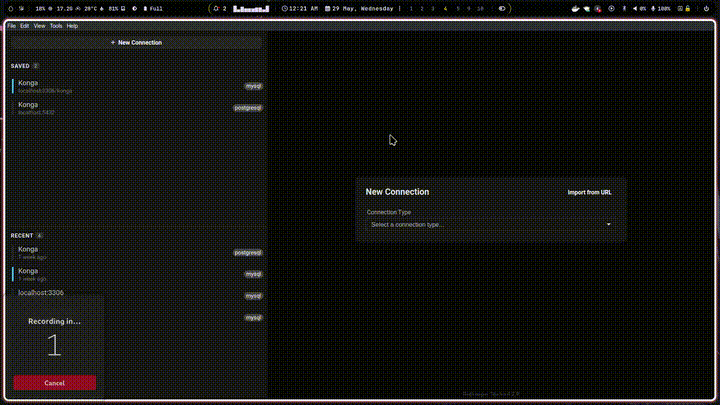Screen dimensions: 720x405
Task: Open the Help menu
Action: 72,26
